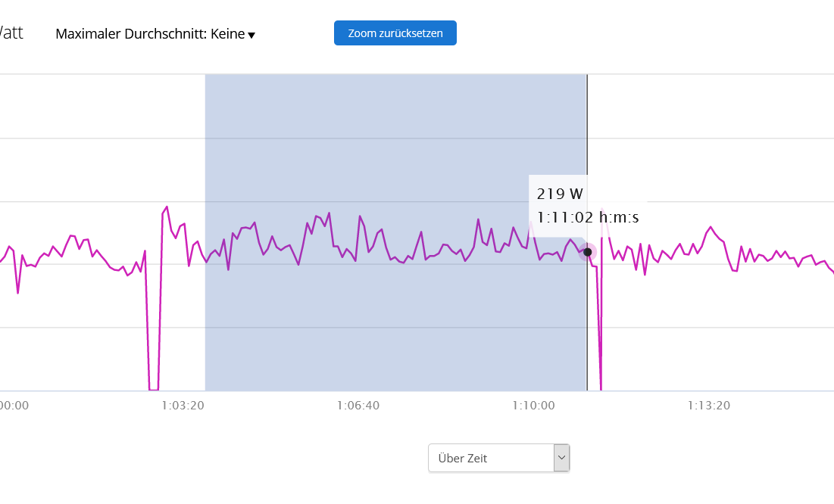
Task: Click the power drop right after the cursor line
Action: coord(600,363)
